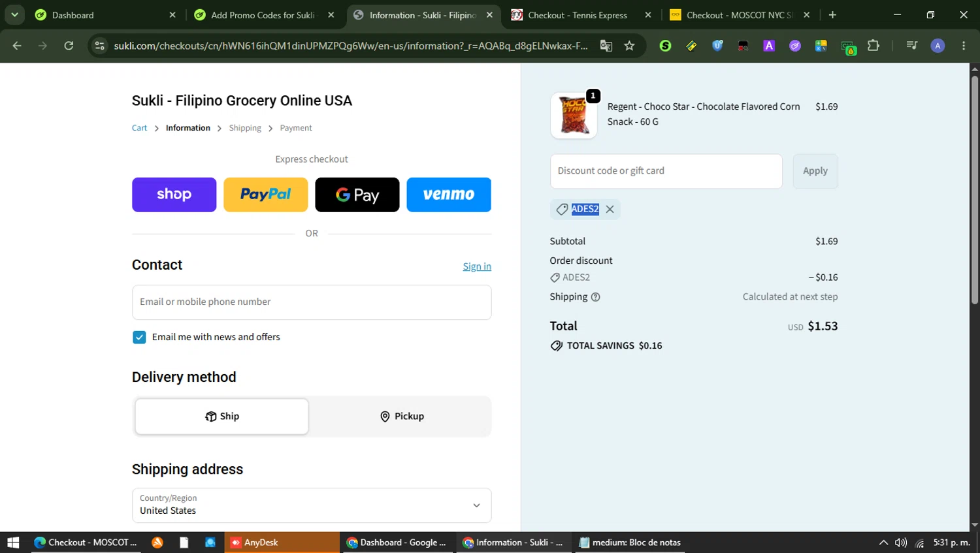The image size is (980, 553).
Task: Pay with Shop Pay express button
Action: coord(174,195)
